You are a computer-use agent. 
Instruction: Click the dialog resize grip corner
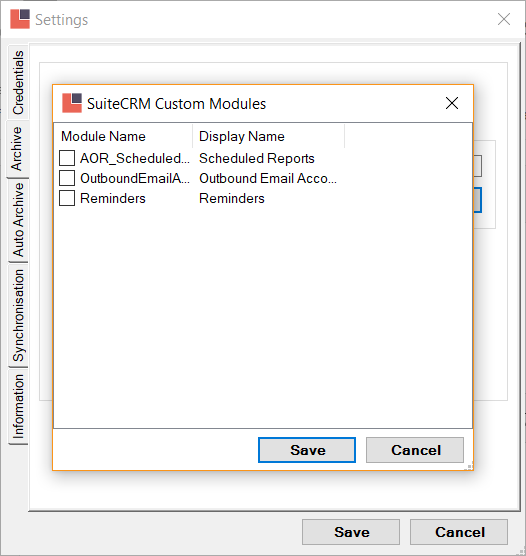(x=469, y=466)
